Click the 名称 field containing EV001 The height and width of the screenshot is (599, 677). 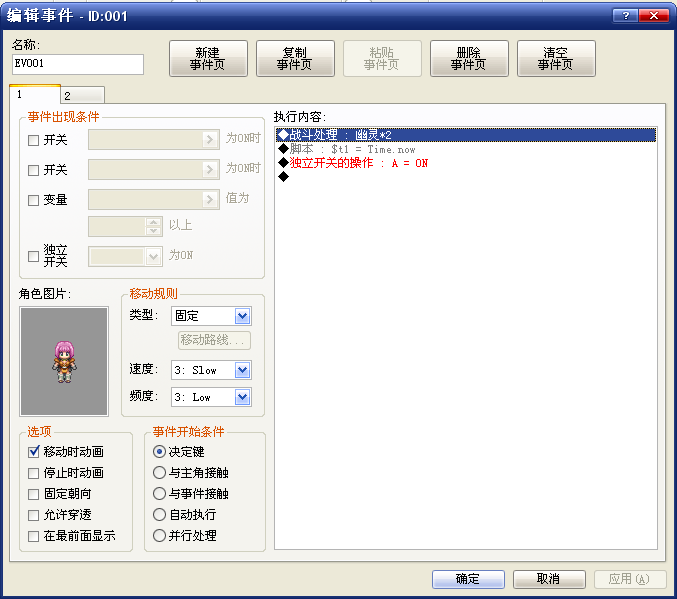click(78, 64)
